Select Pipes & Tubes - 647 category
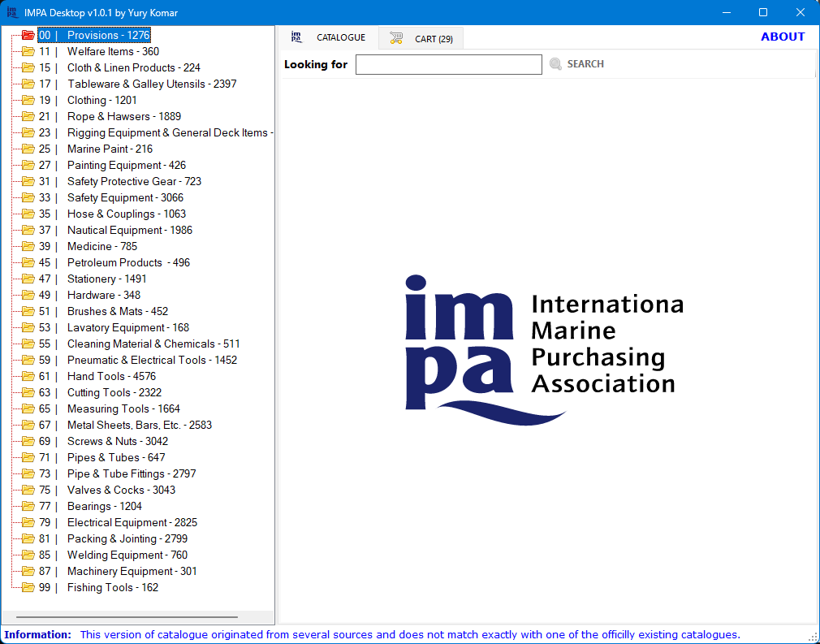The height and width of the screenshot is (644, 820). tap(102, 457)
